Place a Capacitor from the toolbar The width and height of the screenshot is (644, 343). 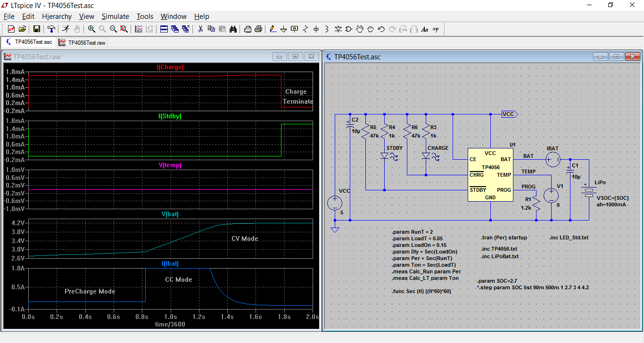click(x=316, y=29)
